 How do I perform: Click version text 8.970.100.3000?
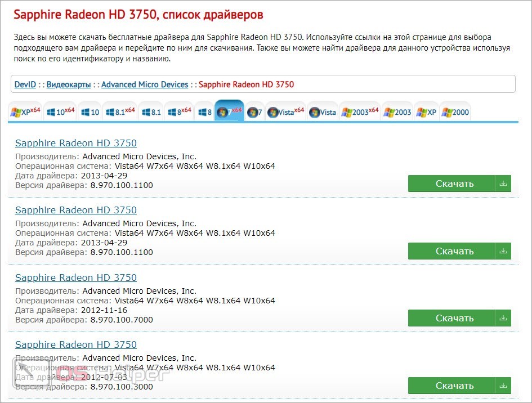tap(122, 387)
